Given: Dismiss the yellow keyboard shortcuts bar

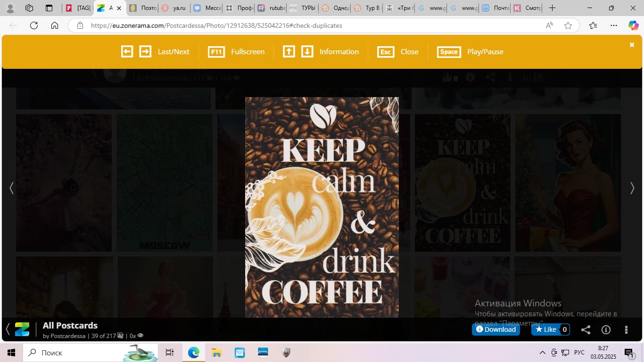Looking at the screenshot, I should [x=632, y=44].
